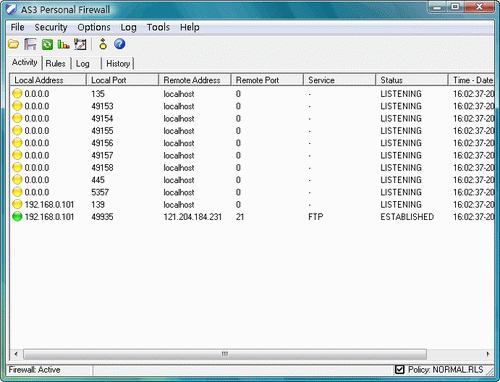Click the AS3 Personal Firewall title icon

(x=11, y=9)
